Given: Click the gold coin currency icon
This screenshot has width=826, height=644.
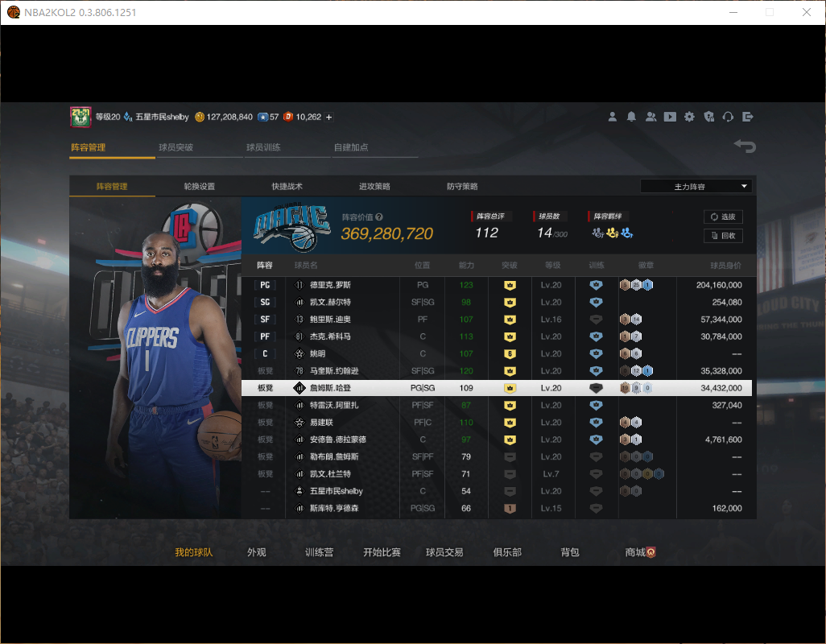Looking at the screenshot, I should click(200, 117).
